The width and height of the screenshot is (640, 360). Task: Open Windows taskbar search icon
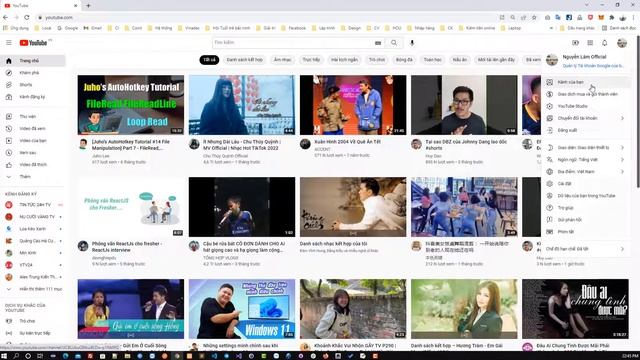(16, 356)
